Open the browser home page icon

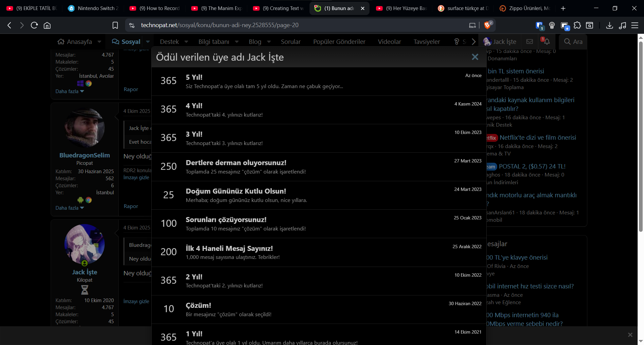(x=47, y=25)
